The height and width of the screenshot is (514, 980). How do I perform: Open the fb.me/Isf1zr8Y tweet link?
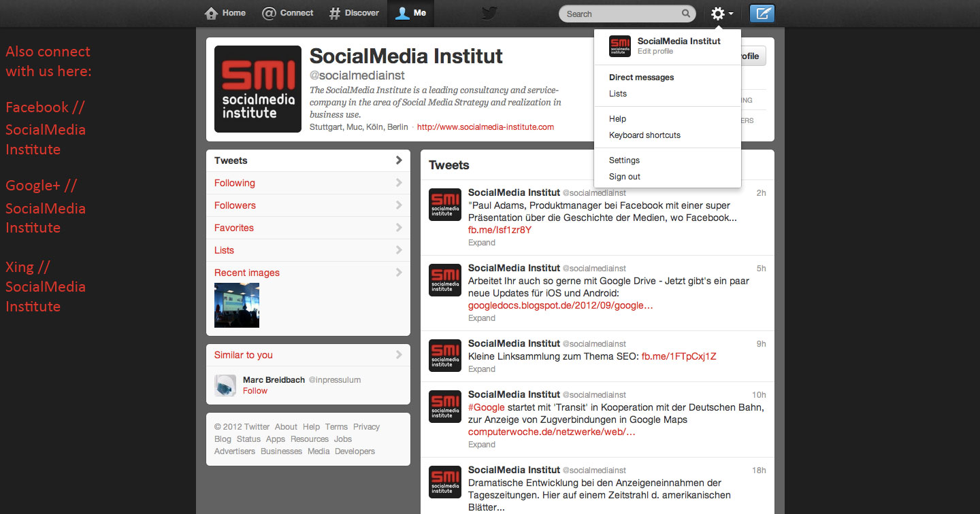(x=500, y=230)
